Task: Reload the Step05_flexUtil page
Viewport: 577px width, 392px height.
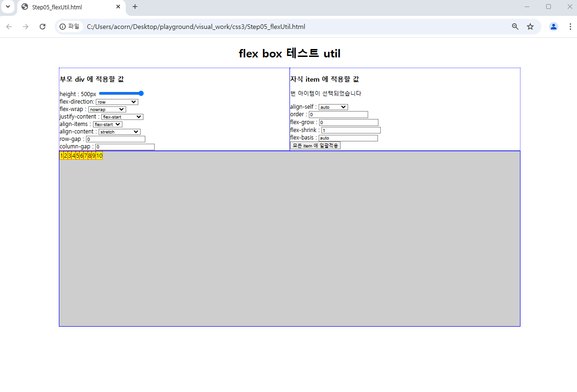Action: [x=43, y=27]
